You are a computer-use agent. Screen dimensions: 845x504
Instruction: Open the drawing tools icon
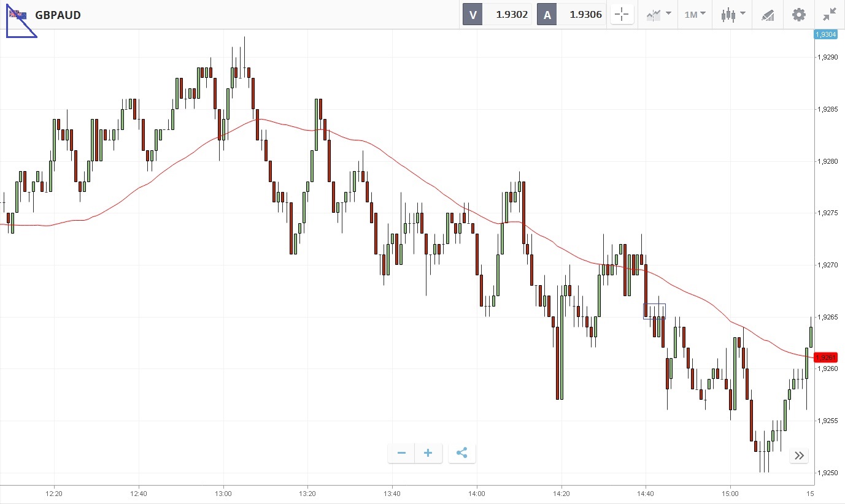coord(768,15)
